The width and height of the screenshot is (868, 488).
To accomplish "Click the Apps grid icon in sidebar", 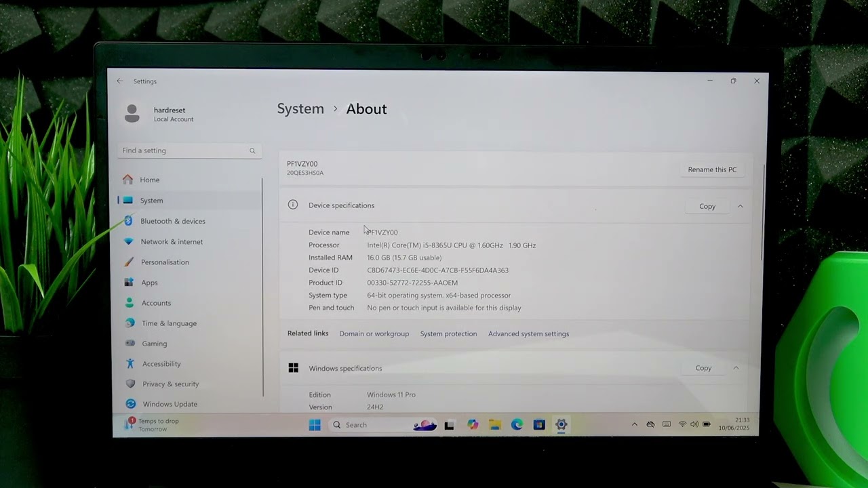I will click(129, 282).
